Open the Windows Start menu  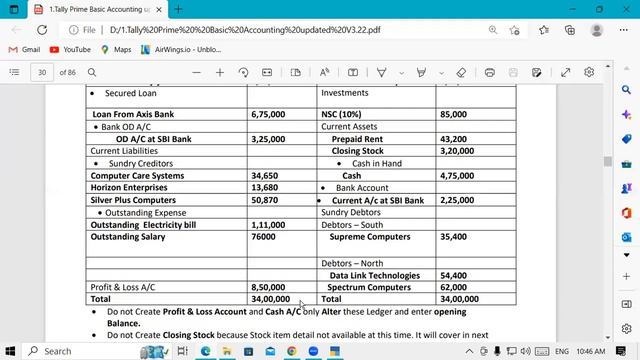(x=10, y=351)
